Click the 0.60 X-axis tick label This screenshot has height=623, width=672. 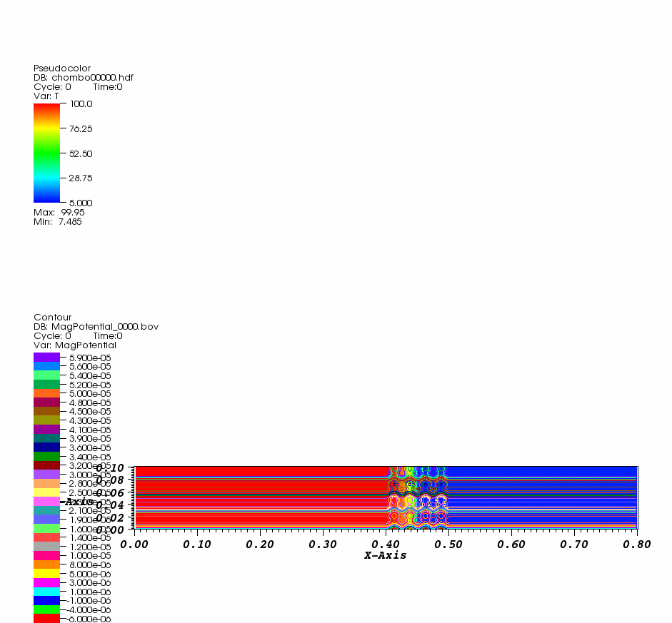[511, 545]
